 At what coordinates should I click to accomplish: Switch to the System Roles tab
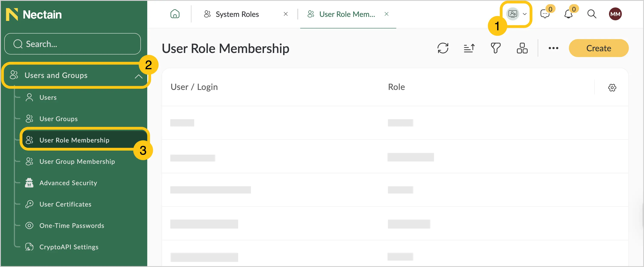[x=237, y=14]
